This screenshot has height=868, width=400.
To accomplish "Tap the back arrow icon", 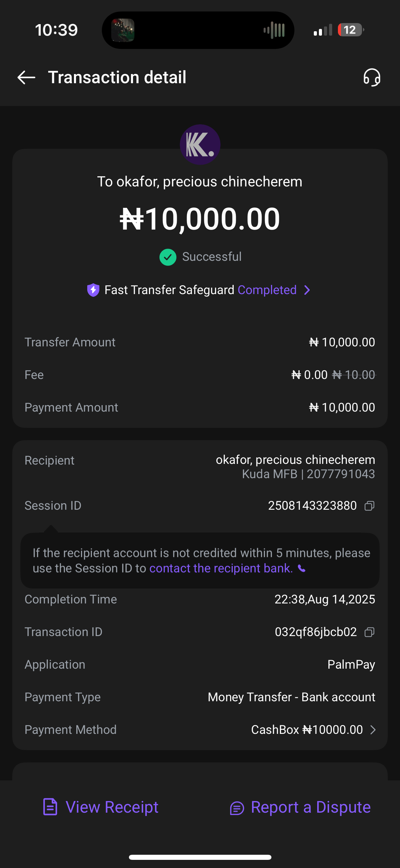I will (x=26, y=77).
